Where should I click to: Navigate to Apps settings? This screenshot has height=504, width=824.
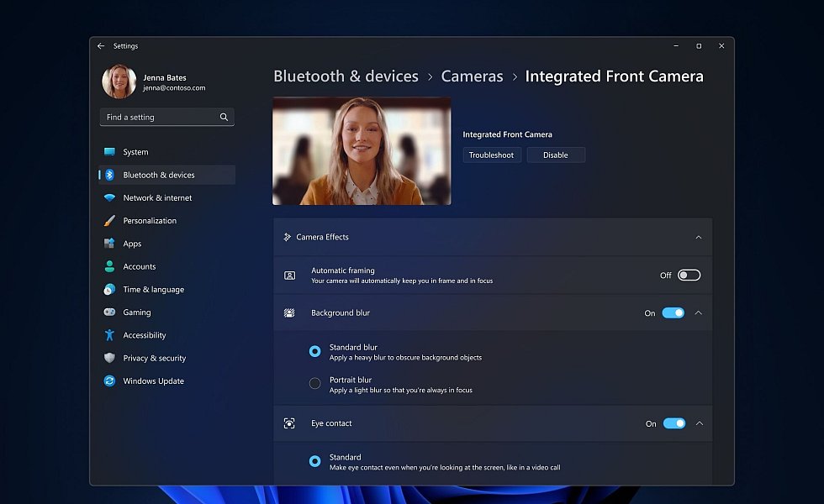167,244
